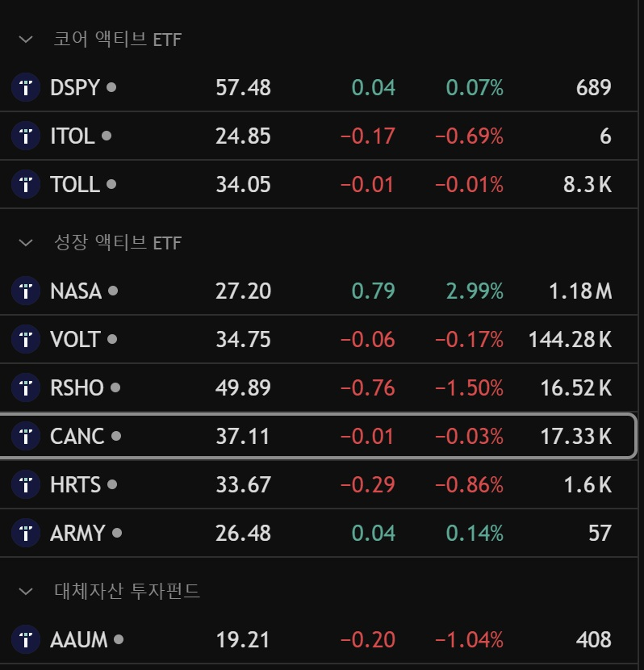
Task: Click the ITOL ticker logo icon
Action: coord(26,136)
